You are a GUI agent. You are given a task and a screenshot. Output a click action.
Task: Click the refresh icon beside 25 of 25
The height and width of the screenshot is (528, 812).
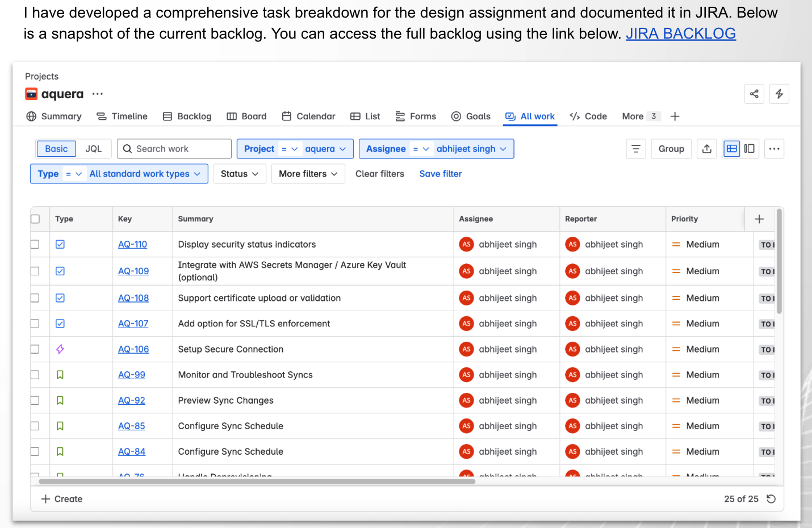771,498
